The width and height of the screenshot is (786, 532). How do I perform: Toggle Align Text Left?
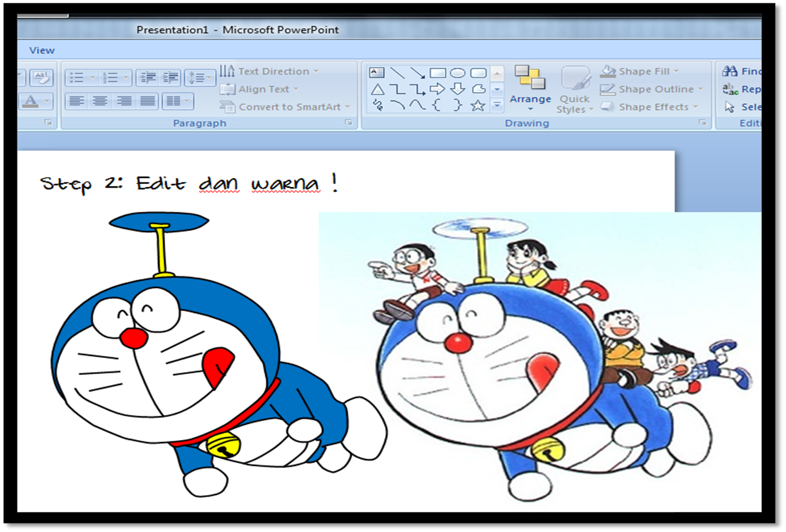click(76, 101)
